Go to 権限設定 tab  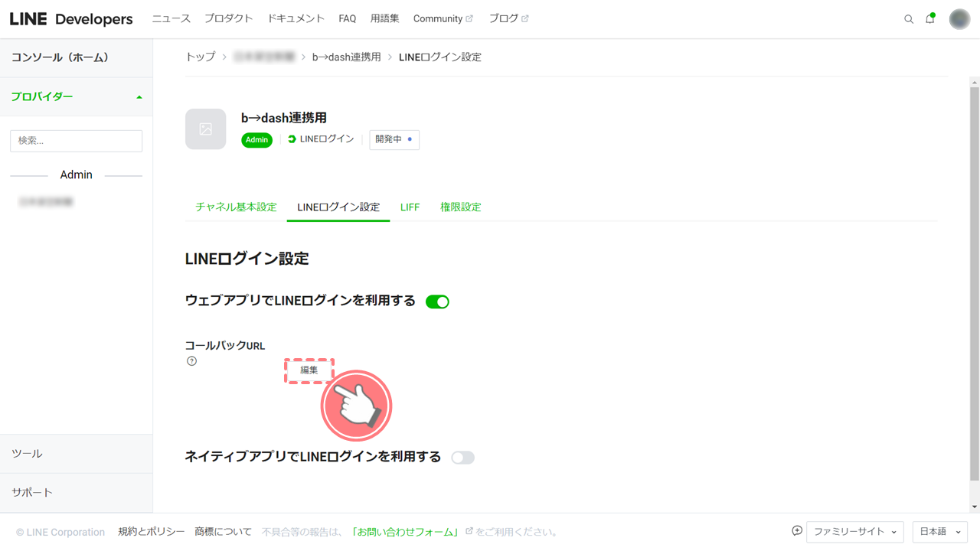click(x=461, y=207)
